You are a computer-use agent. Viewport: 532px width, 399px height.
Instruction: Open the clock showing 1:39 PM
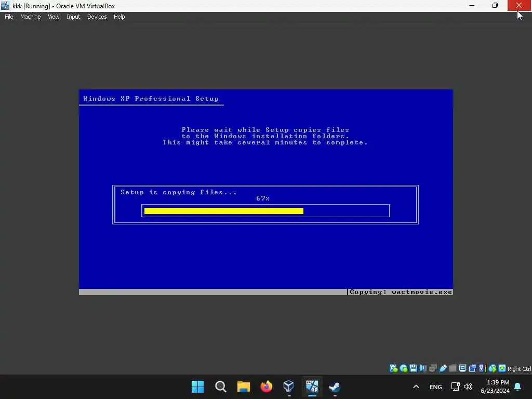495,387
